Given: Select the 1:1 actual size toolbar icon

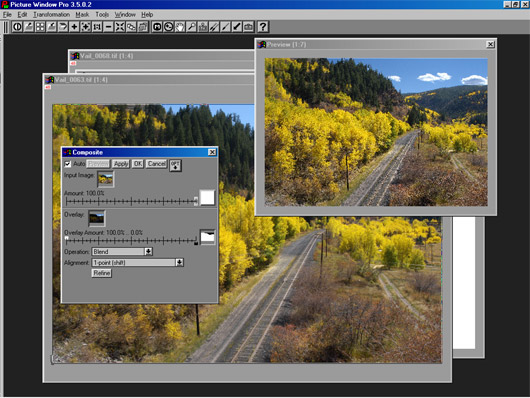Looking at the screenshot, I should coord(97,27).
